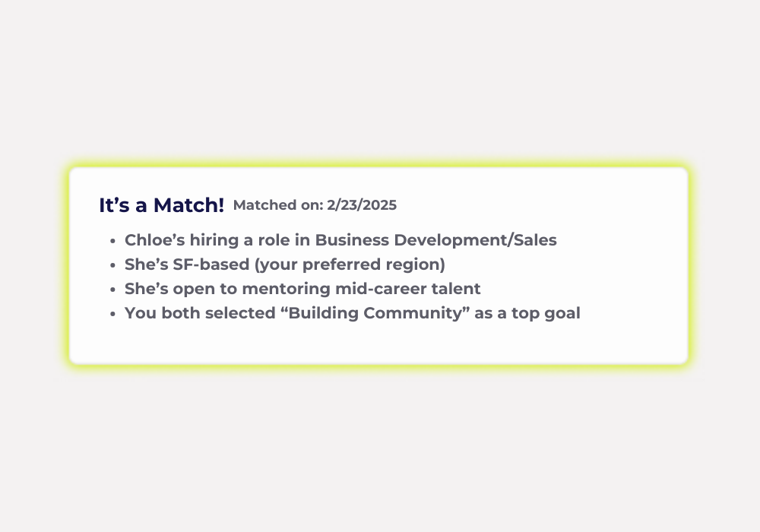This screenshot has height=532, width=760.
Task: Click the word "Match!" in the heading
Action: click(x=188, y=205)
